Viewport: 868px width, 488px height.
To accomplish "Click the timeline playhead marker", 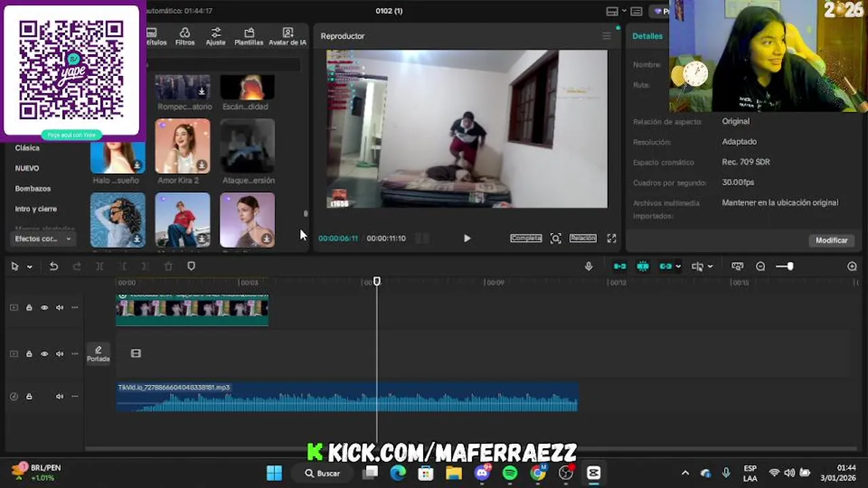I will (377, 281).
